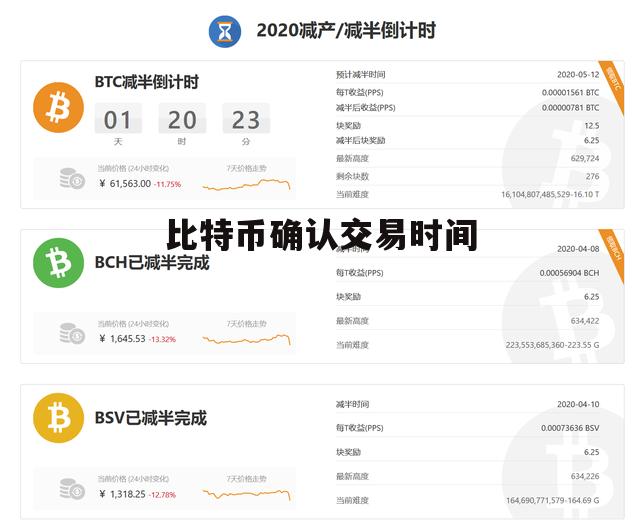Click the BTC block reward value 12.5
The height and width of the screenshot is (529, 640).
(592, 126)
